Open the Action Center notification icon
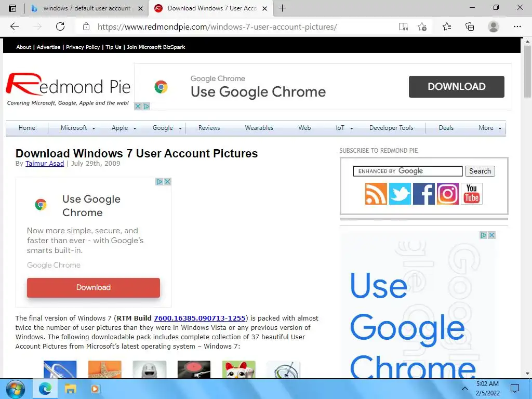 point(515,389)
